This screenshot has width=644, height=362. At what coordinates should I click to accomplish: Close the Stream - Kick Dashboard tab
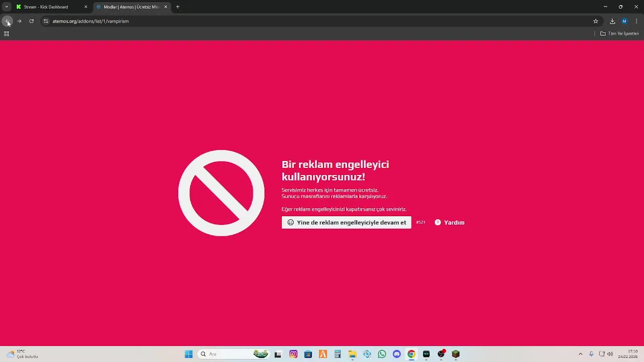pyautogui.click(x=86, y=7)
